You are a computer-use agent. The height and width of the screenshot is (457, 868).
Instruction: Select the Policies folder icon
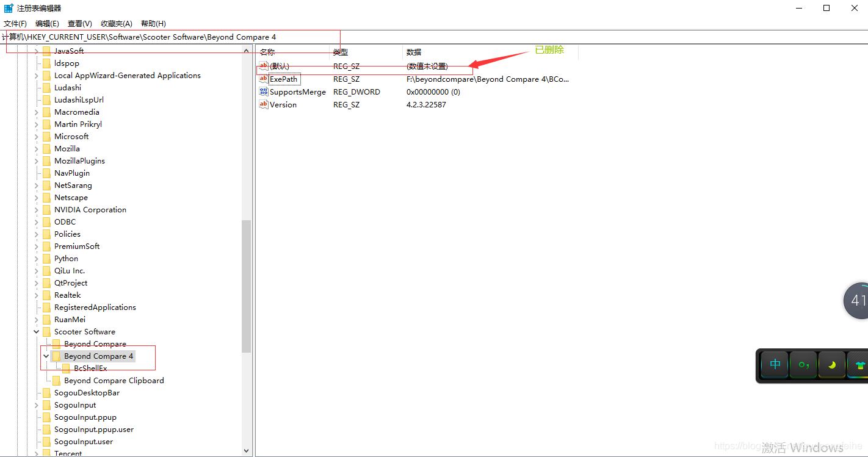(x=47, y=234)
